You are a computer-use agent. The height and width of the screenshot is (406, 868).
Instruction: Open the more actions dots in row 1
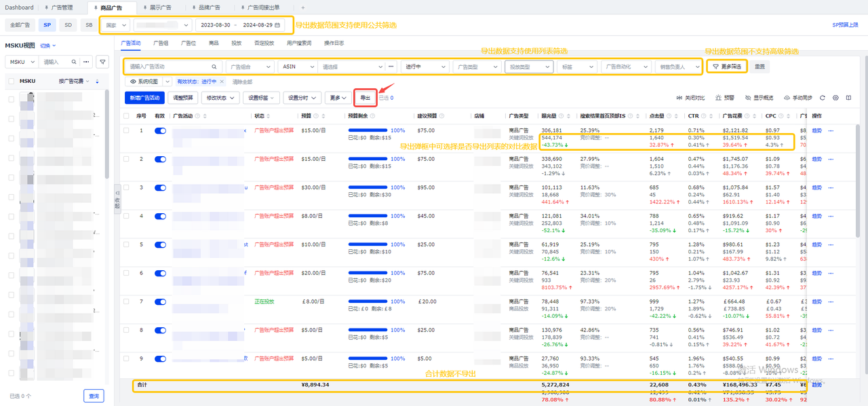click(x=831, y=130)
